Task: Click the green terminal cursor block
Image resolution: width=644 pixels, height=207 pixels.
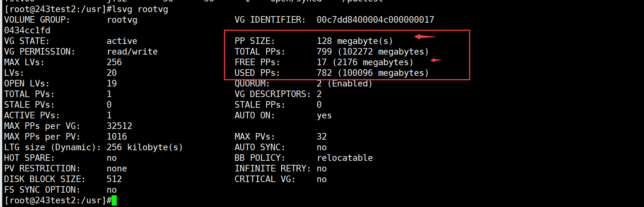Action: (x=114, y=200)
